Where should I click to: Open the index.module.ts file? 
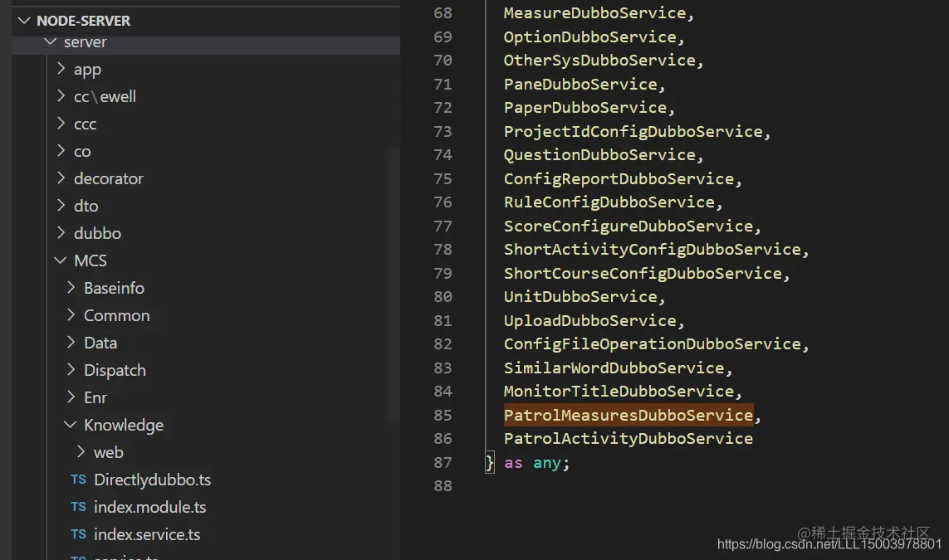coord(149,507)
